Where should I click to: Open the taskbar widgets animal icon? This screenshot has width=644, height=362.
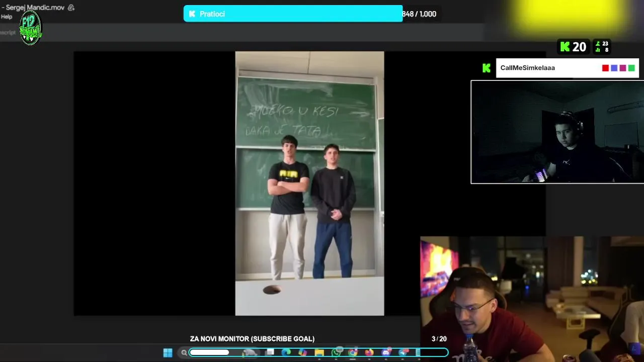click(x=250, y=352)
